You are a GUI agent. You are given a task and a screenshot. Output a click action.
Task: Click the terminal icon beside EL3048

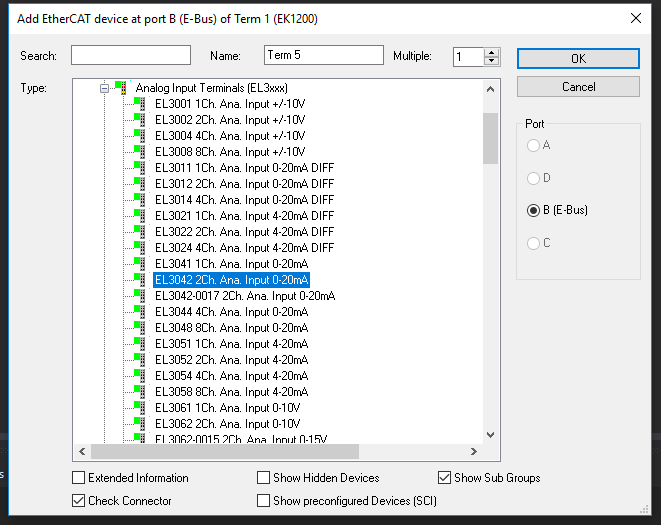(140, 328)
